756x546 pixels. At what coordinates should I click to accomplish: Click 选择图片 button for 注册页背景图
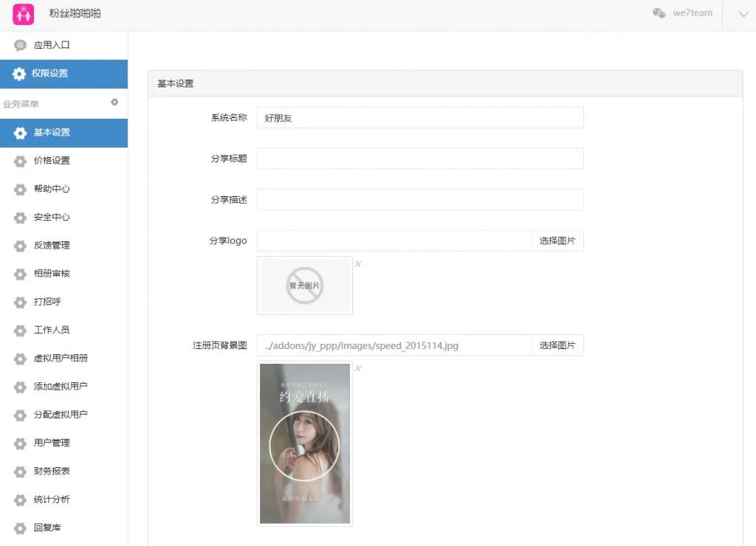(557, 345)
